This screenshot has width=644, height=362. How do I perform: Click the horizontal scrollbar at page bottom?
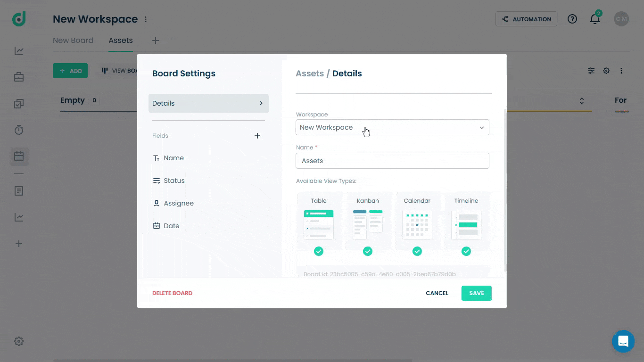pyautogui.click(x=232, y=361)
